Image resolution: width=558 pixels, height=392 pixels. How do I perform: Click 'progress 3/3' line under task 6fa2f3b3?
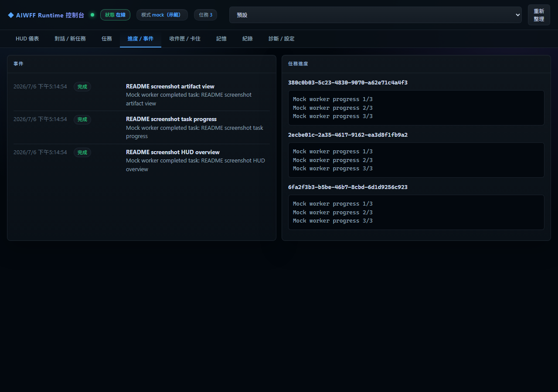333,221
